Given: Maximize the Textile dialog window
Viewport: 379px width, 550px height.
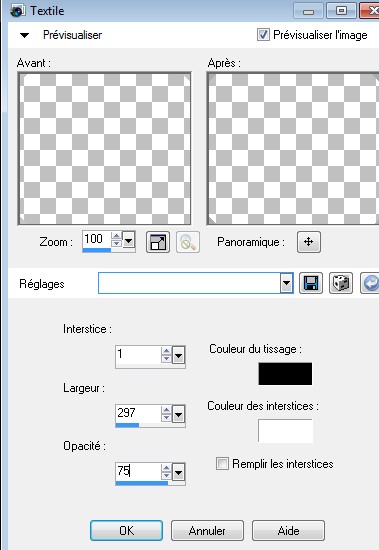Looking at the screenshot, I should (341, 11).
